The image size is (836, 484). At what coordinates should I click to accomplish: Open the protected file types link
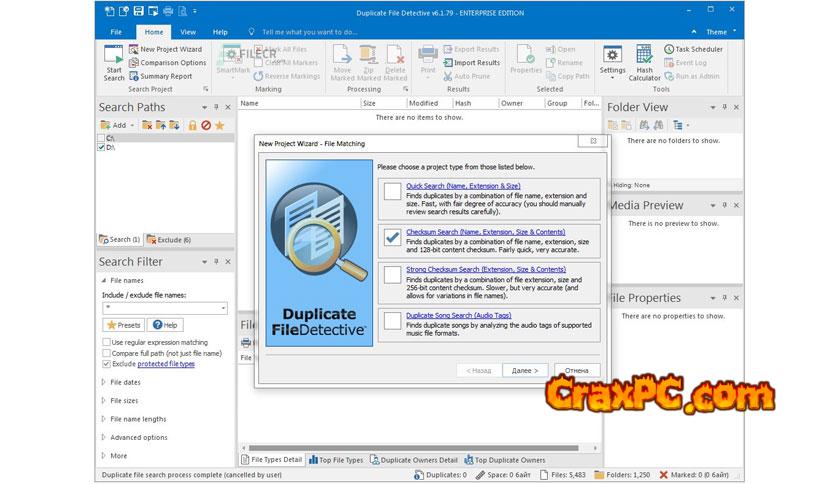pos(165,364)
